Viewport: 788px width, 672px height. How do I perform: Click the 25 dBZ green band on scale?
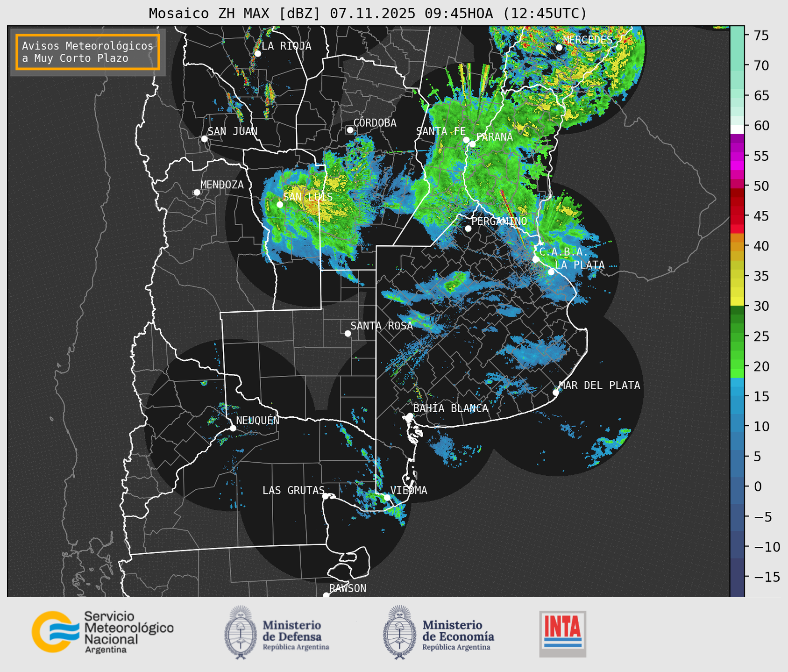737,336
